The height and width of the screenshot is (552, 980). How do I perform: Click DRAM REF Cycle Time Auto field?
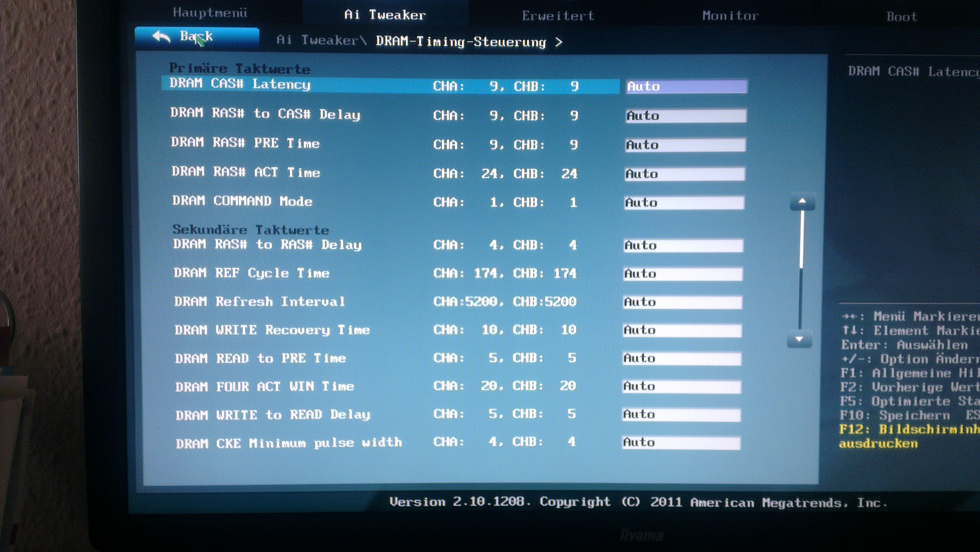tap(683, 274)
